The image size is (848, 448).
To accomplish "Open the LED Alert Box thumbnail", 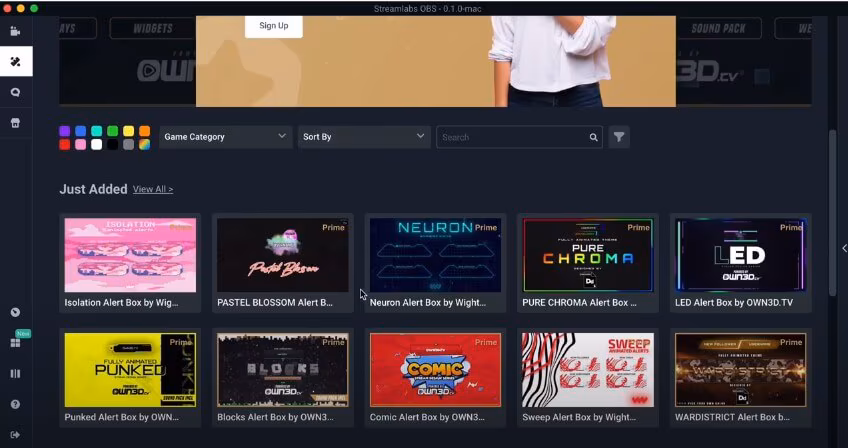I will pos(741,255).
